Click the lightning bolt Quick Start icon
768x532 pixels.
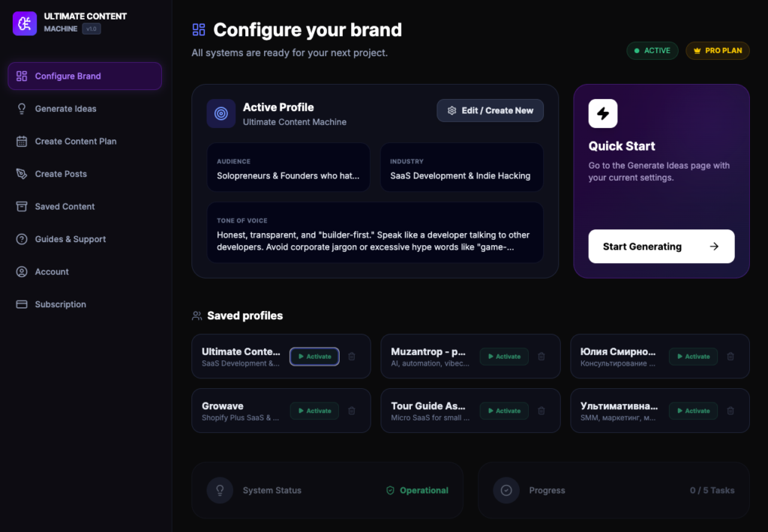pos(603,114)
